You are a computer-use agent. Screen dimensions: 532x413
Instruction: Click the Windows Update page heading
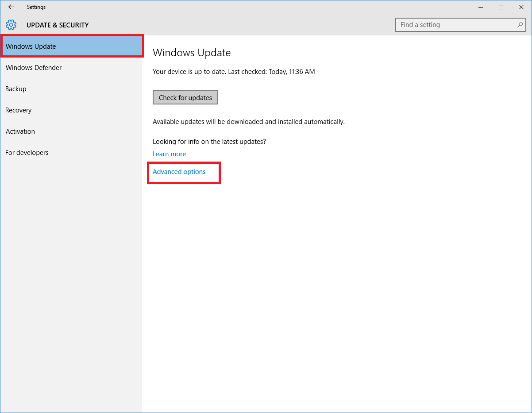pos(192,53)
